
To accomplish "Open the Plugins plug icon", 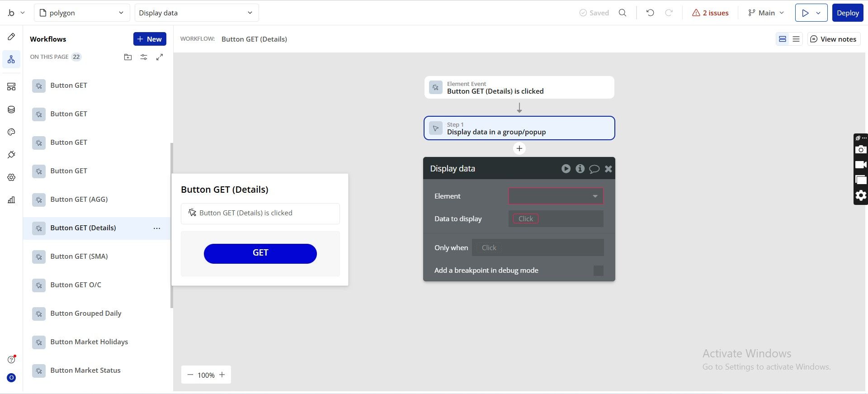I will pyautogui.click(x=11, y=155).
